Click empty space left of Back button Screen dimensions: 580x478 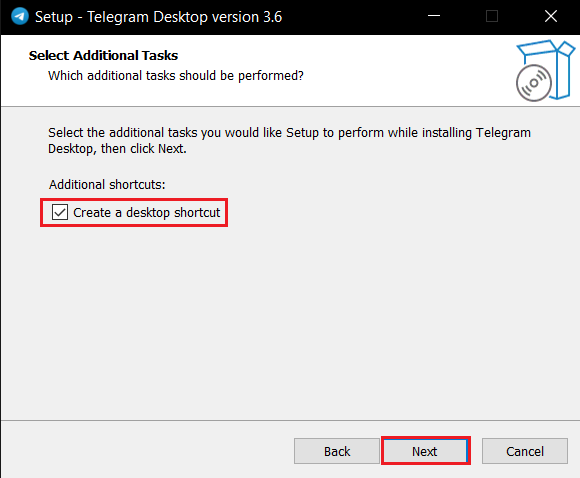(148, 451)
